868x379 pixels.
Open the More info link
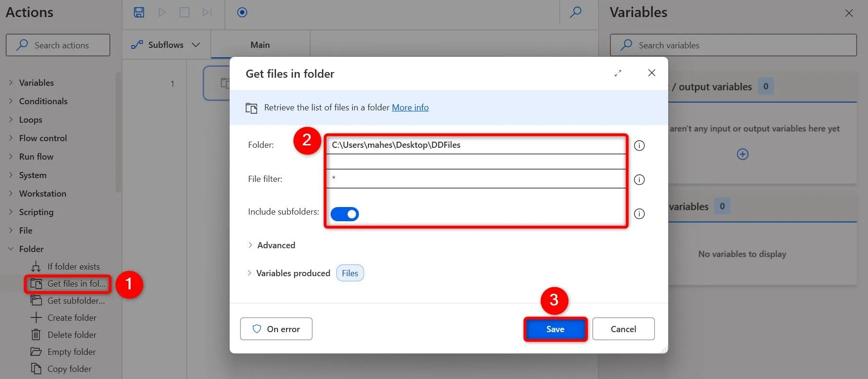pyautogui.click(x=410, y=108)
